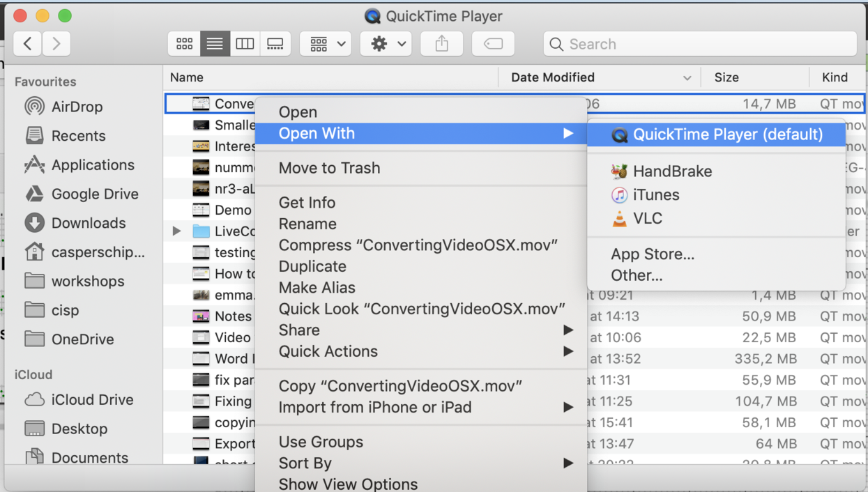This screenshot has height=492, width=868.
Task: Choose QuickTime Player (default) in submenu
Action: (x=727, y=134)
